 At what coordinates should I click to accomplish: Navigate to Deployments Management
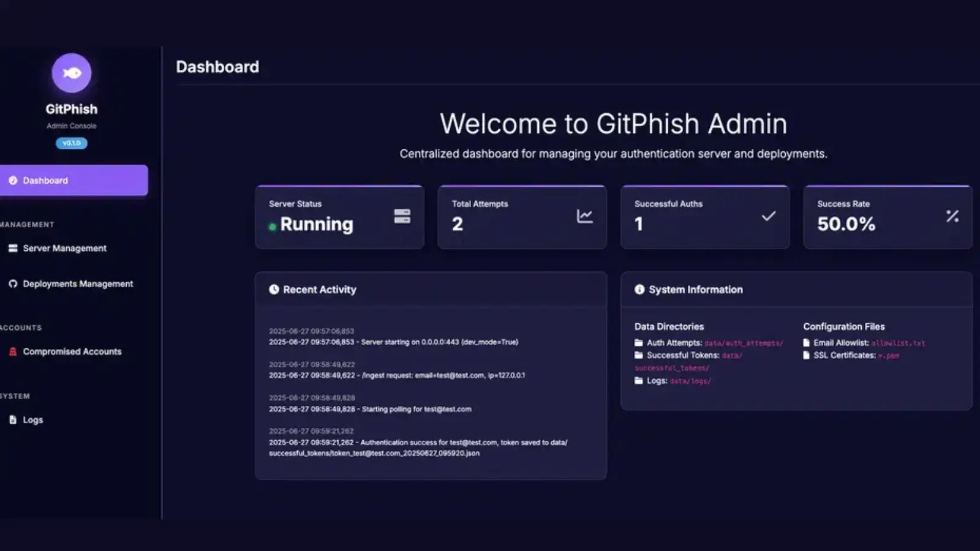[78, 283]
